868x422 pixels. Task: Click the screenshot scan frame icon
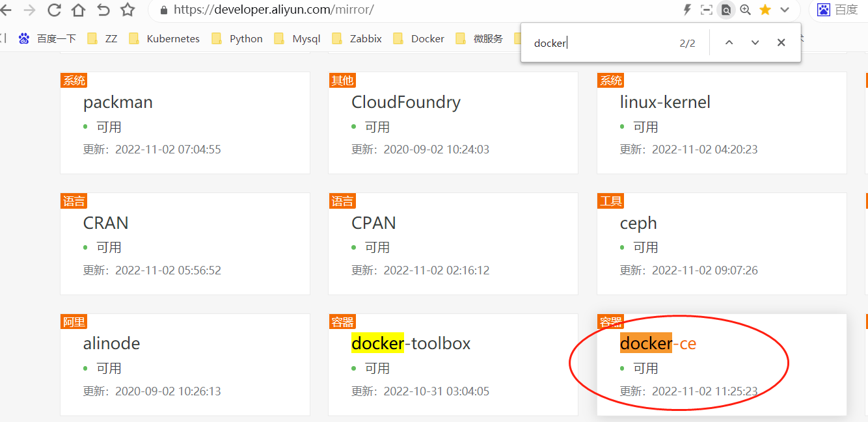click(706, 10)
